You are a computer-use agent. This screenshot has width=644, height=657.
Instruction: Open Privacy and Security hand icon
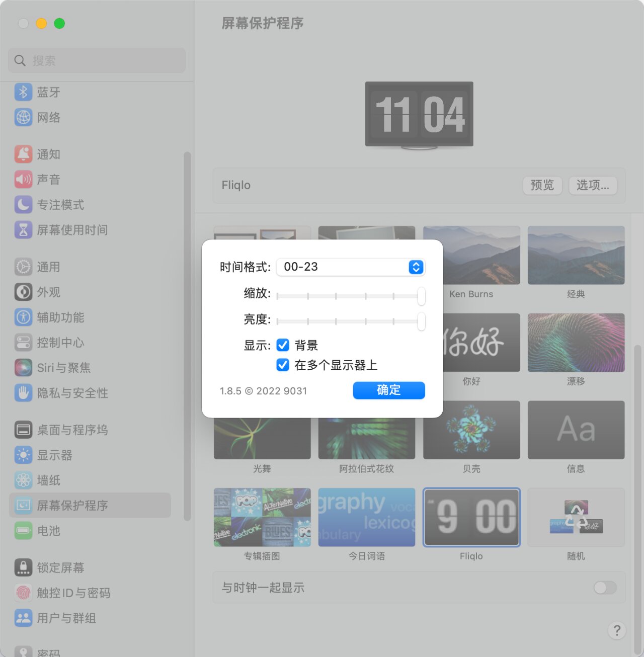click(x=23, y=392)
